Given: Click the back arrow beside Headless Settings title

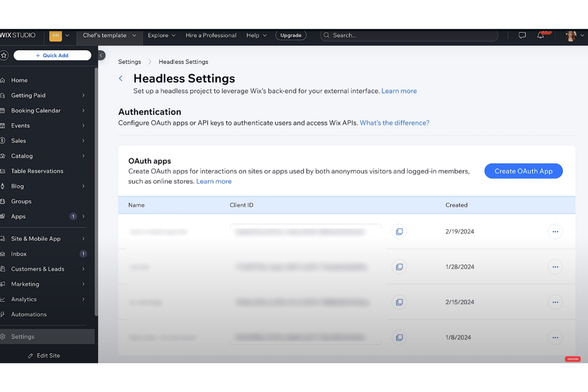Looking at the screenshot, I should tap(121, 78).
